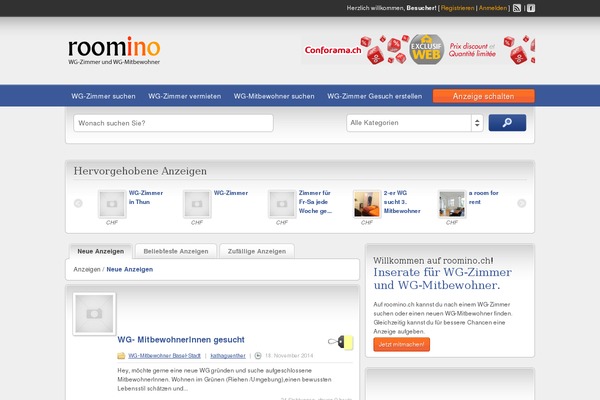Viewport: 600px width, 400px height.
Task: Click the listing photo placeholder for WG- MitbewohnerInnen gesucht
Action: tap(95, 314)
